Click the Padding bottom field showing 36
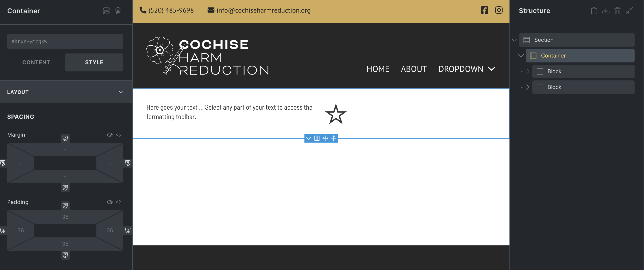Image resolution: width=644 pixels, height=270 pixels. (x=65, y=244)
